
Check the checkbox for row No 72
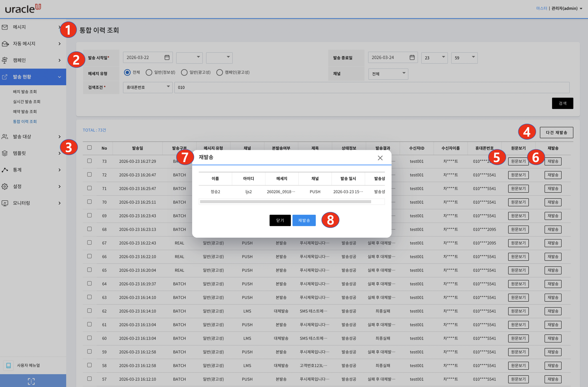pyautogui.click(x=89, y=175)
